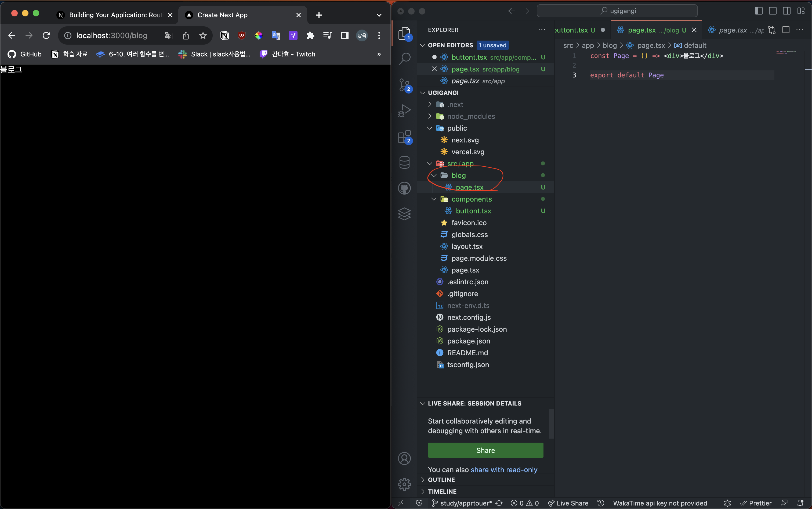
Task: Open new Chrome tab with plus button
Action: 319,15
